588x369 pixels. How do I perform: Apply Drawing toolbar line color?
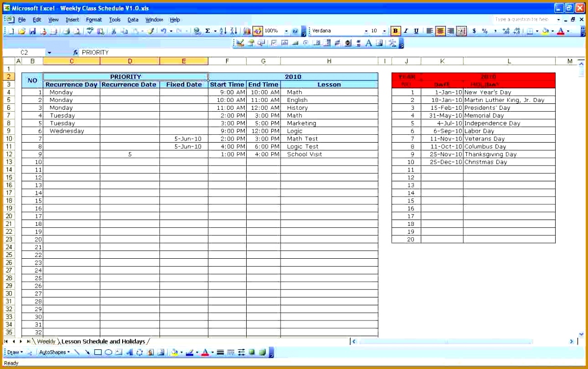tap(190, 352)
